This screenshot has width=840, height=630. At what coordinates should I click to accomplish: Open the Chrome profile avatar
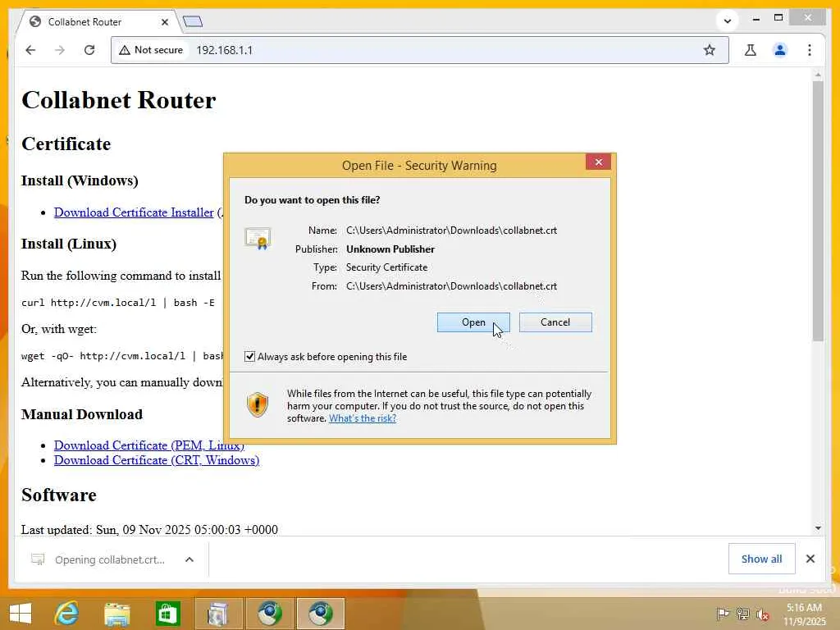(780, 50)
